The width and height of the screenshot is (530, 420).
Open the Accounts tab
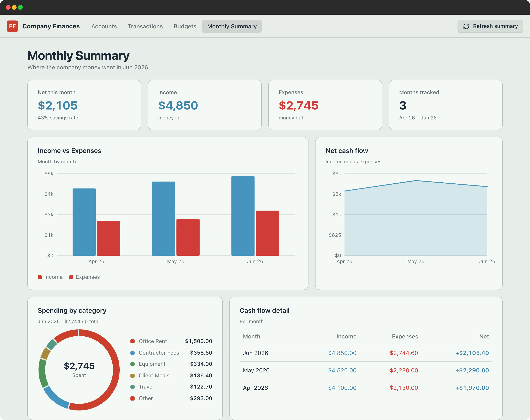coord(104,26)
